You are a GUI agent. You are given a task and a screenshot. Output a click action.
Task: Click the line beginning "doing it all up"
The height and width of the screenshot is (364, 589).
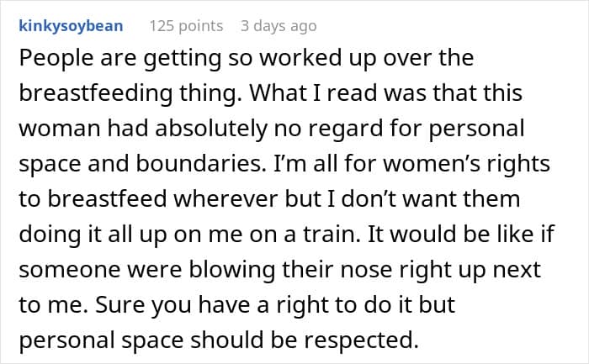tap(287, 235)
